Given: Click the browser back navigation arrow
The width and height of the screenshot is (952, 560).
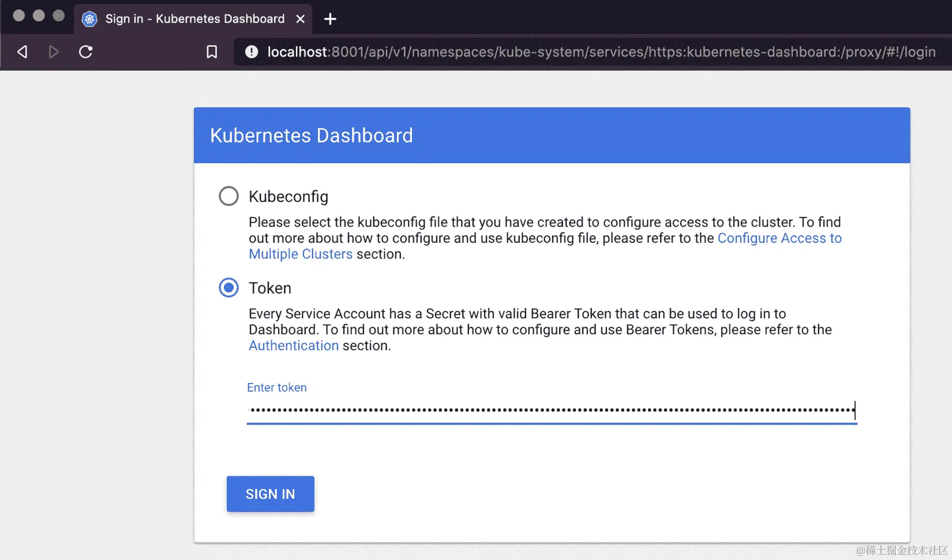Looking at the screenshot, I should 21,51.
